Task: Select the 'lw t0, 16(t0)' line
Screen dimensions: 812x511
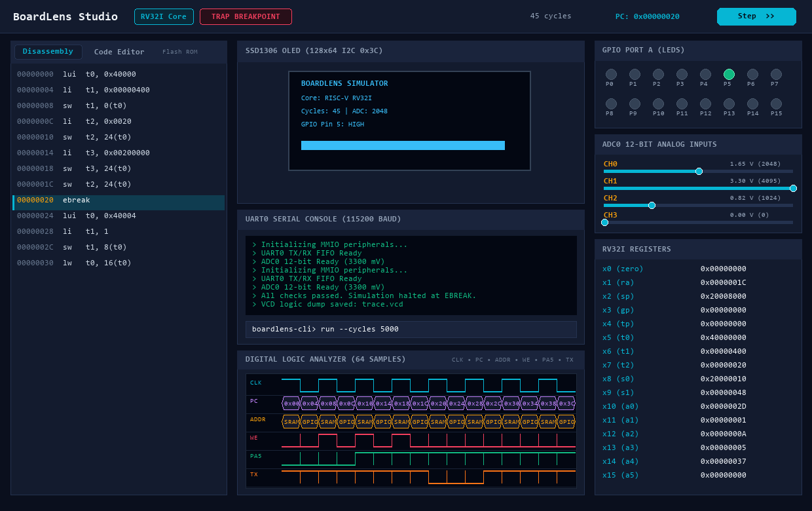Action: pos(119,263)
